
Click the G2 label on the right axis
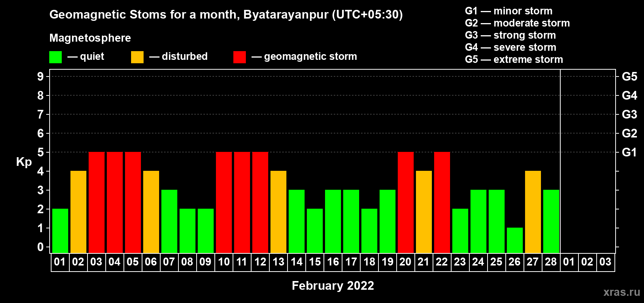point(630,133)
